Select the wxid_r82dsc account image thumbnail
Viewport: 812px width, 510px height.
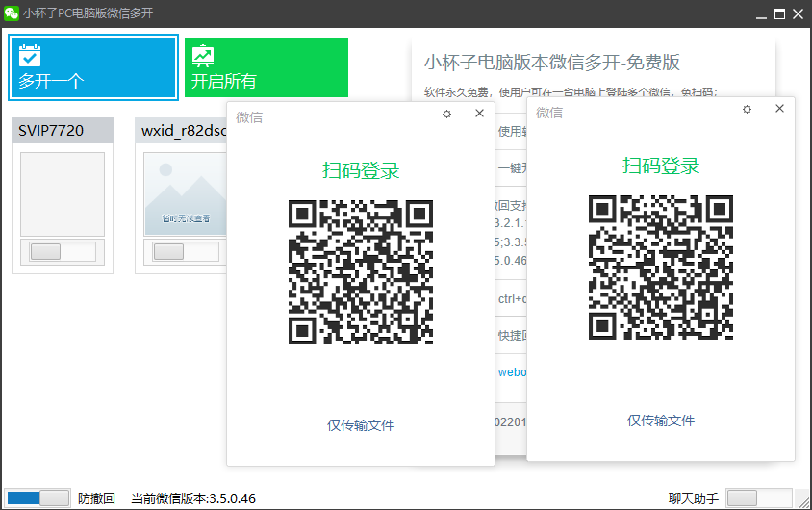(x=185, y=194)
